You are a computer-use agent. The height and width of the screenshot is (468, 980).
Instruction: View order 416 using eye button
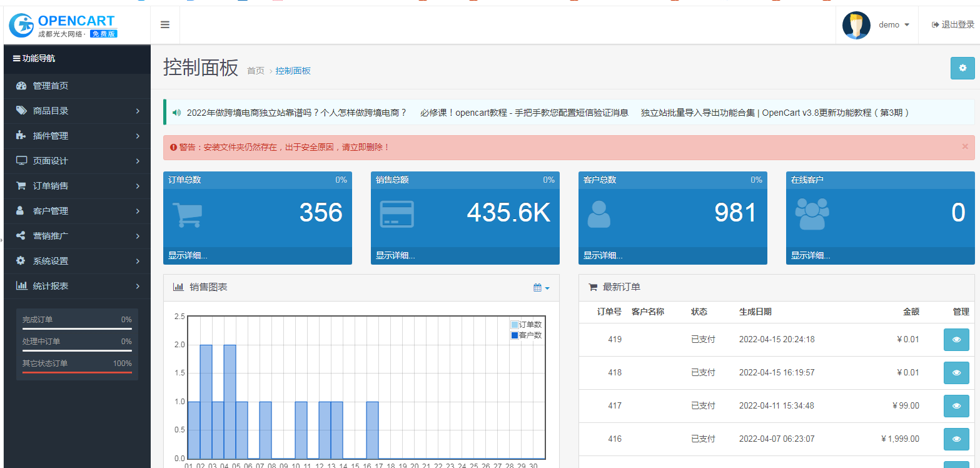pyautogui.click(x=956, y=439)
